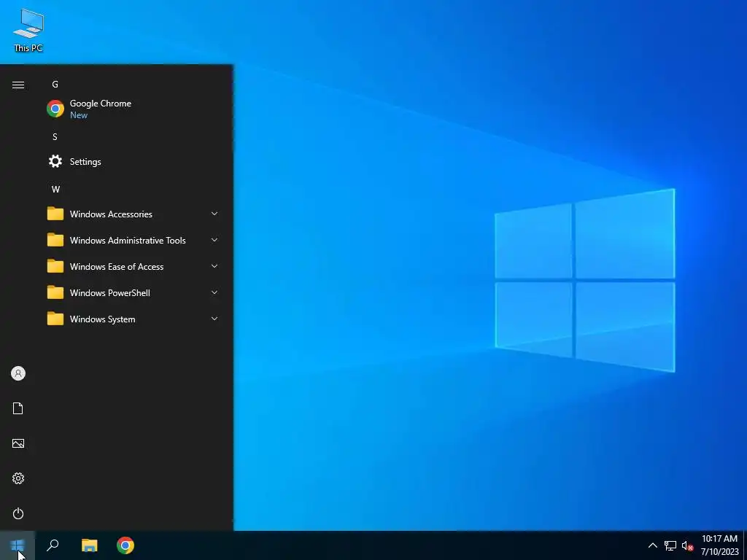Open taskbar Search magnifier
This screenshot has width=747, height=560.
53,545
